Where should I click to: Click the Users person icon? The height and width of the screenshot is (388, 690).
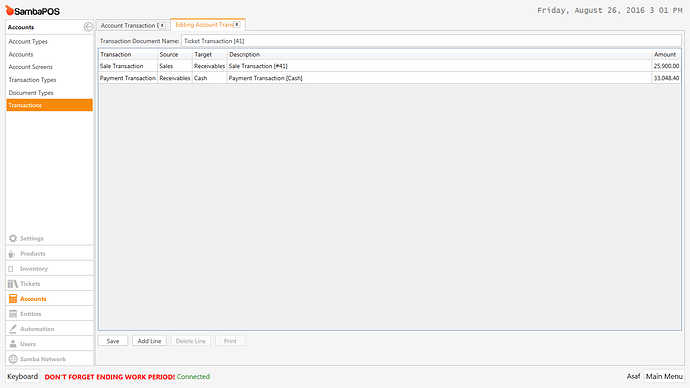13,344
